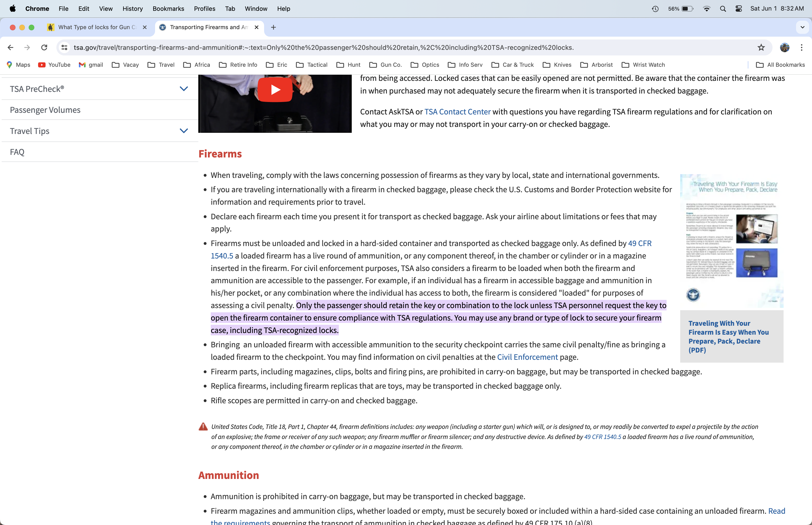
Task: Play the YouTube video thumbnail
Action: click(x=275, y=90)
